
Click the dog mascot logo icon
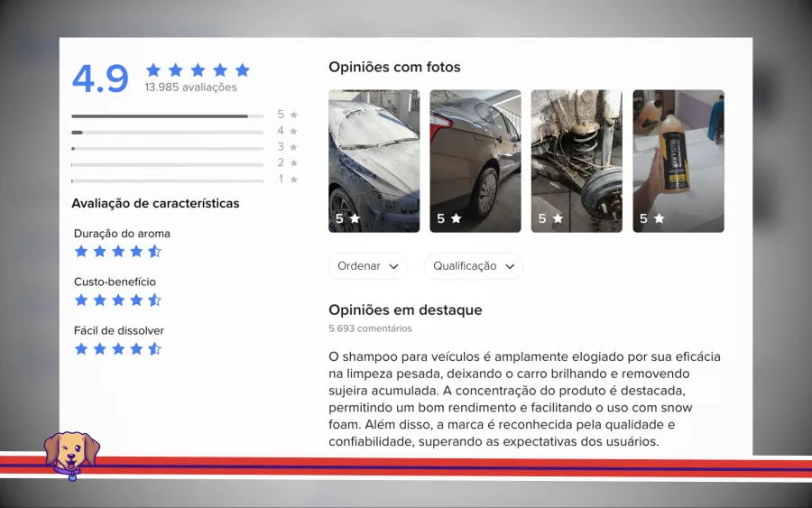[71, 455]
